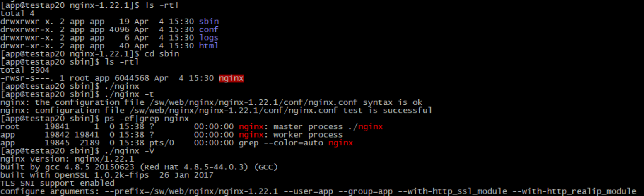Click size 4096 in the conf row
This screenshot has height=196, width=644.
point(119,29)
